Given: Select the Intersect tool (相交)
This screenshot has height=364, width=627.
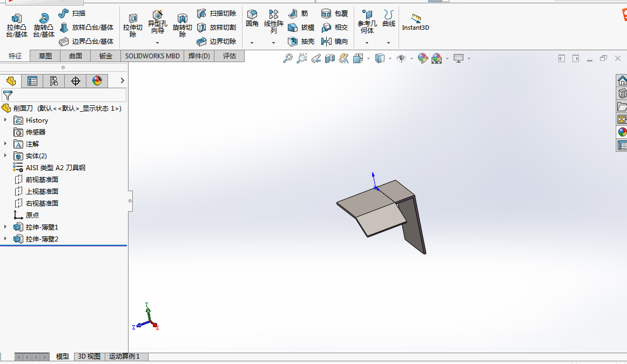Looking at the screenshot, I should (x=335, y=27).
